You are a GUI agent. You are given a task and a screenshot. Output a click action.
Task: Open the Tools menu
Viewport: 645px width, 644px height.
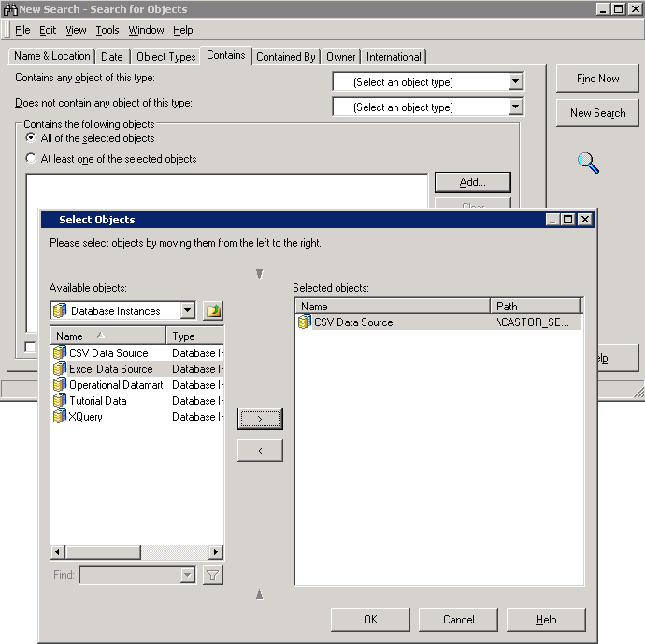(x=107, y=31)
